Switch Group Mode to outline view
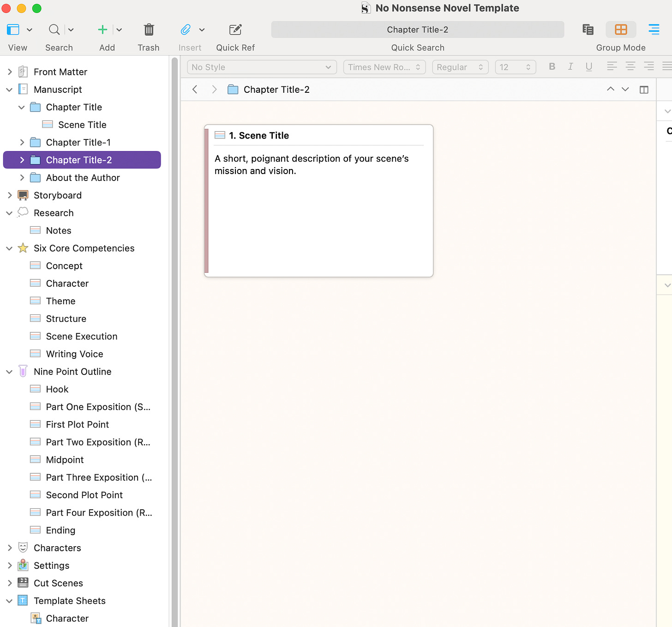The image size is (672, 627). click(x=654, y=29)
